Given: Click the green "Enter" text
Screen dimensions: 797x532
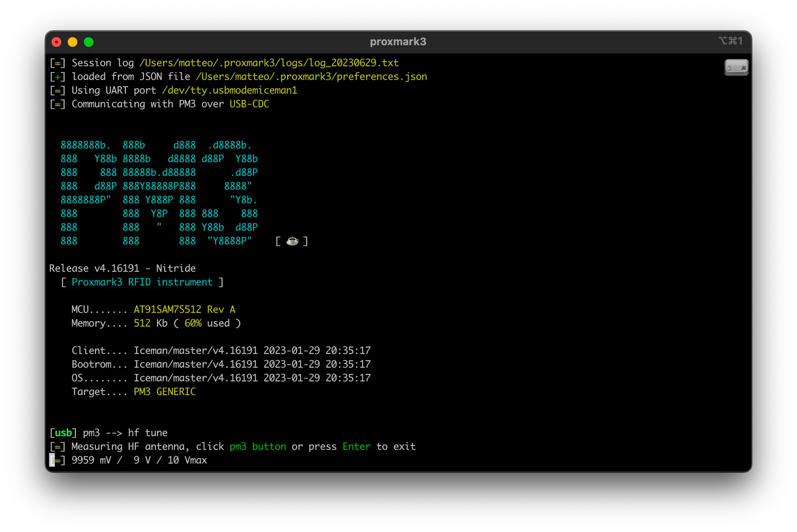Looking at the screenshot, I should [x=357, y=446].
